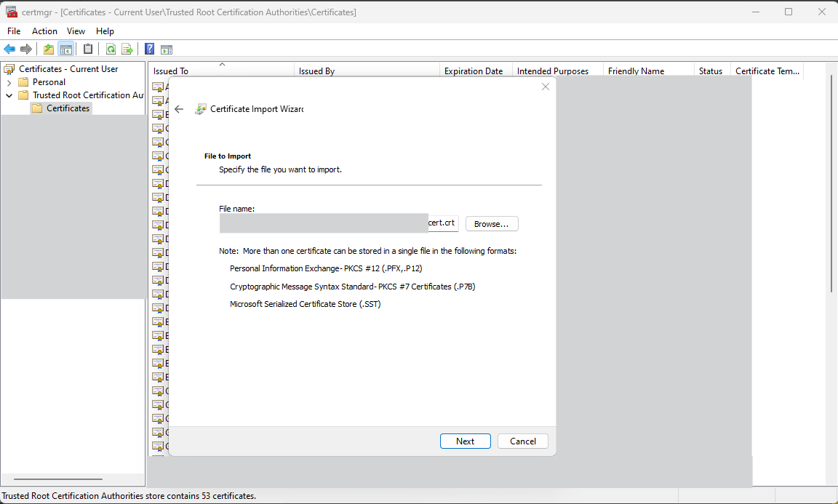Click the File name input field
Image resolution: width=838 pixels, height=504 pixels.
(339, 223)
